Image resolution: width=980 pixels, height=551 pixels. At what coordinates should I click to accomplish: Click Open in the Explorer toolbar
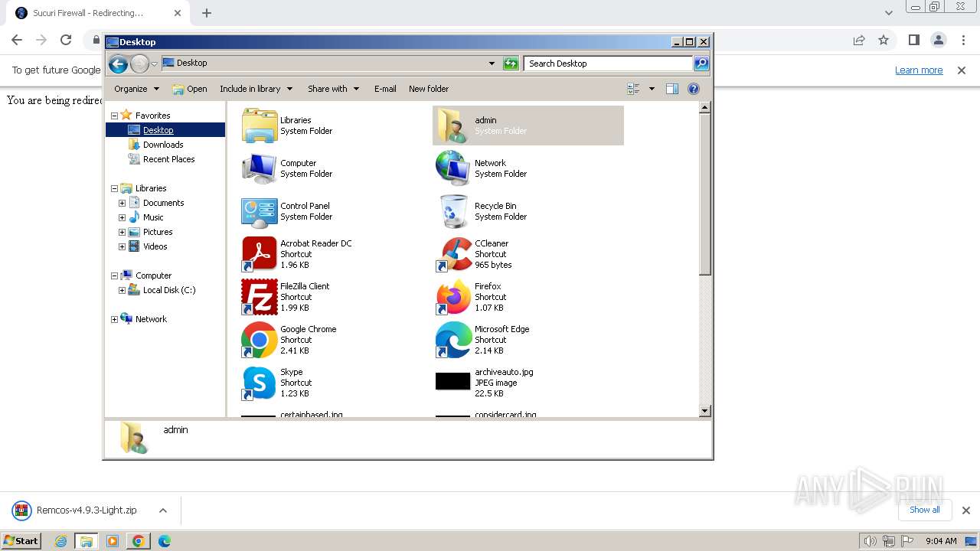(x=190, y=89)
